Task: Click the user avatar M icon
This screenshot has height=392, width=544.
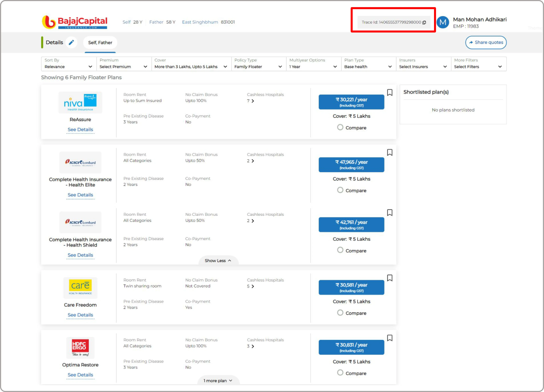Action: (443, 22)
